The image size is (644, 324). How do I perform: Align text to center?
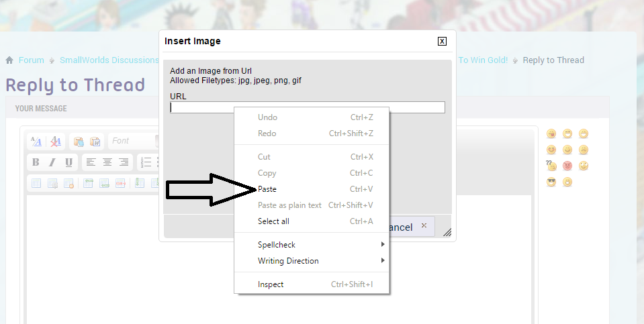point(107,162)
